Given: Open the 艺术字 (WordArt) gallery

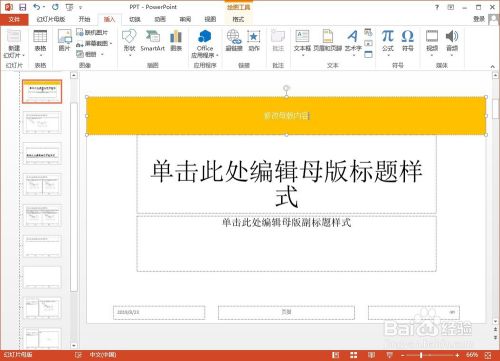Looking at the screenshot, I should click(x=353, y=42).
